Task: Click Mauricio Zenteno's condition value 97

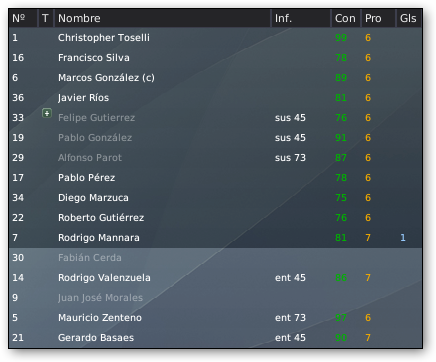Action: click(x=341, y=318)
